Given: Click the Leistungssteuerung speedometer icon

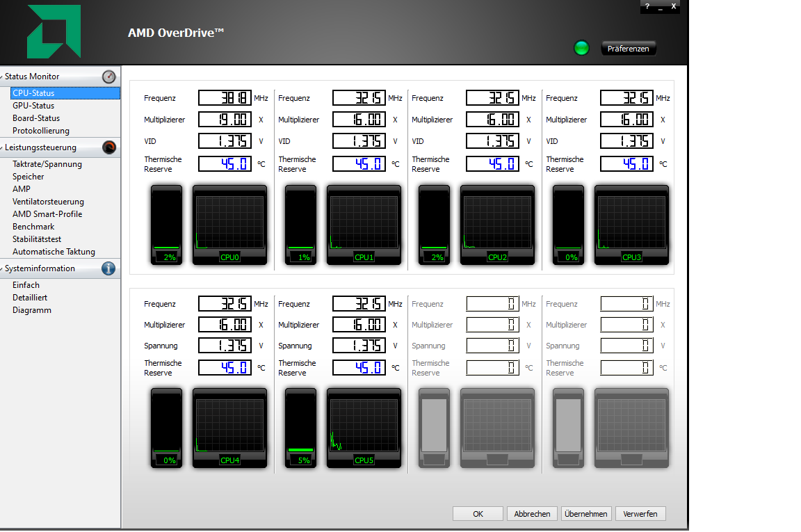Looking at the screenshot, I should [108, 147].
